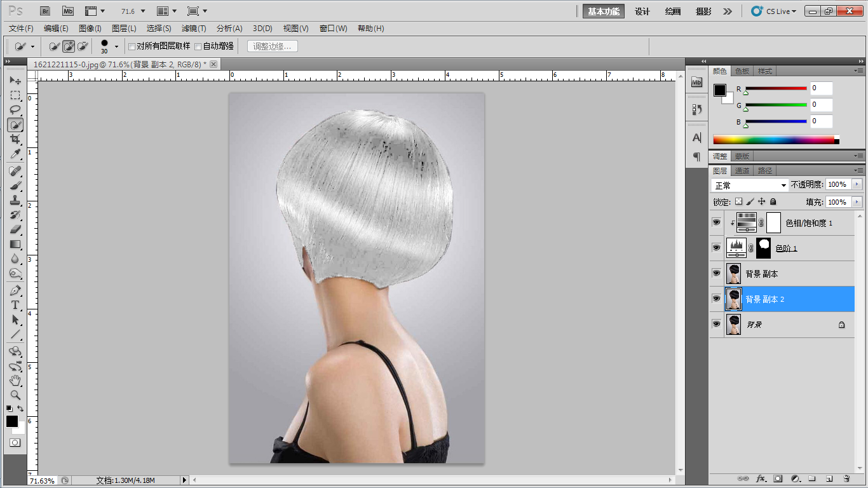868x488 pixels.
Task: Add layer style via the fx icon
Action: 761,478
